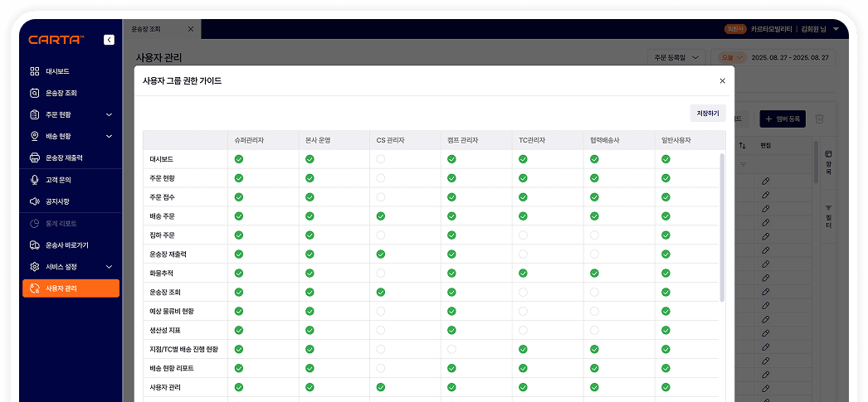Click the member table's vertical scrollbar
Viewport: 868px width, 402px height.
(816, 162)
